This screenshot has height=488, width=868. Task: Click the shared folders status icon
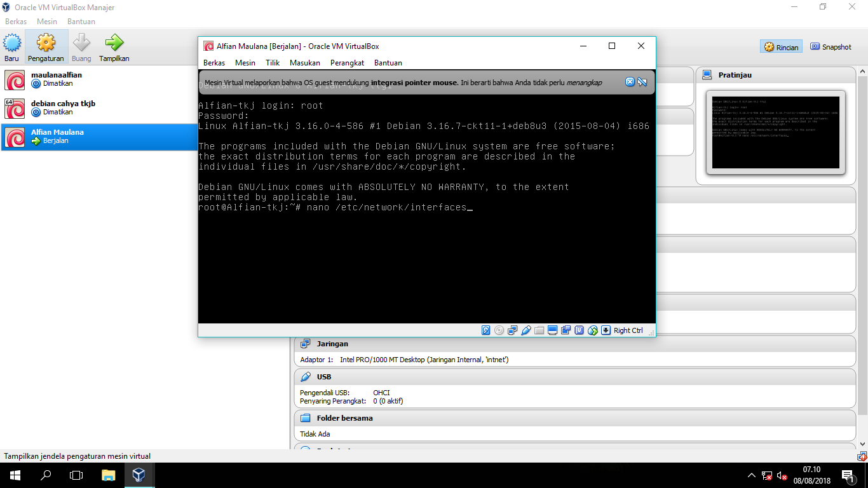pos(539,330)
